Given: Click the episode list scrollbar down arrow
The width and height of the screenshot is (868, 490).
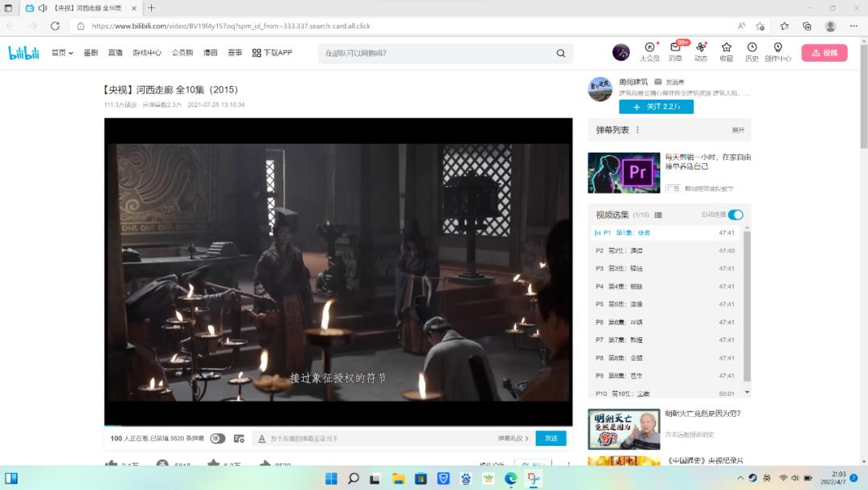Looking at the screenshot, I should point(747,392).
